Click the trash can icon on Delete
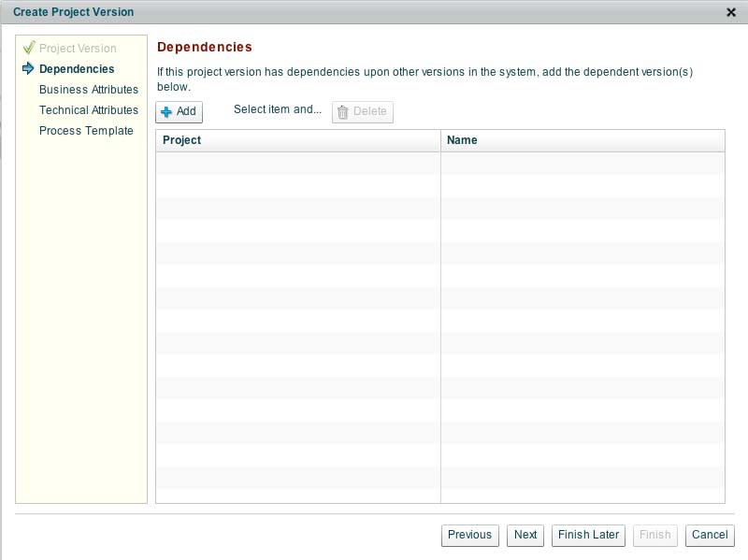This screenshot has height=560, width=748. [x=343, y=112]
